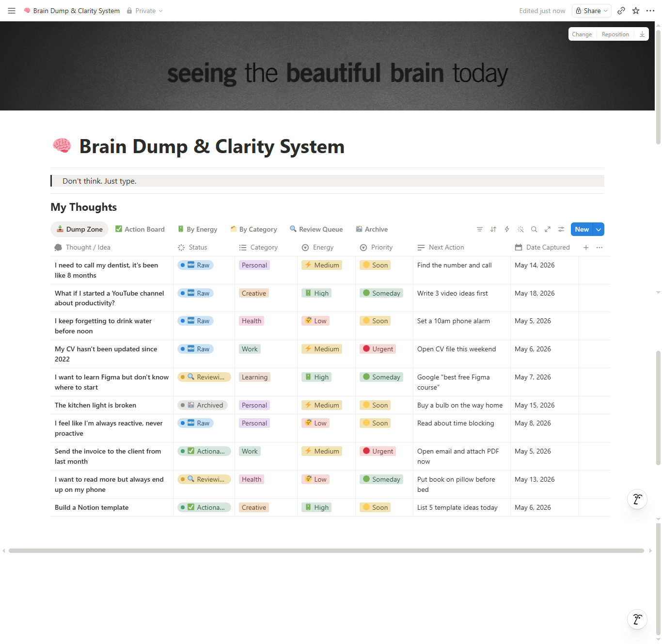Switch to the Review Queue tab
This screenshot has height=644, width=662.
point(316,229)
